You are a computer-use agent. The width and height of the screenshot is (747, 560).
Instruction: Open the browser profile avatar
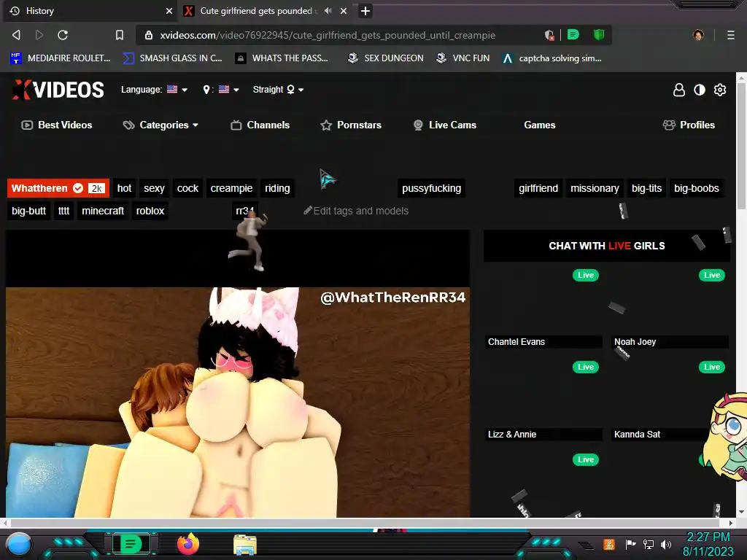click(698, 35)
